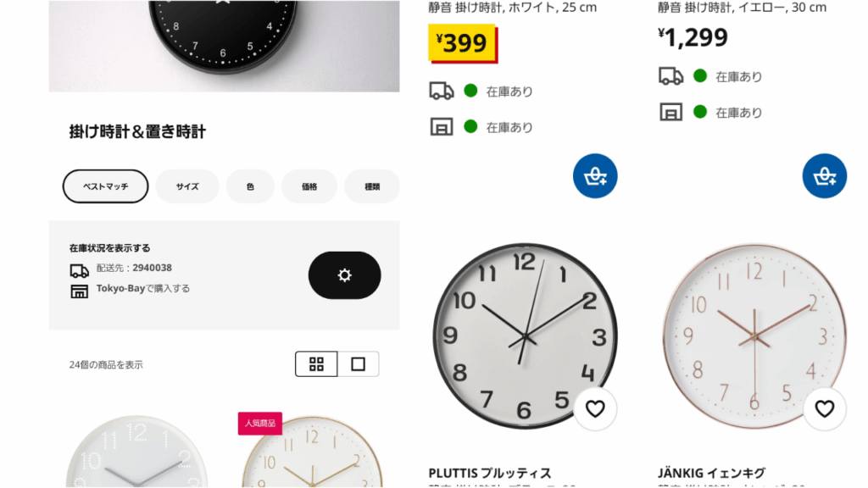This screenshot has height=488, width=868.
Task: Favorite the PLUTTIS clock with heart icon
Action: pyautogui.click(x=595, y=409)
